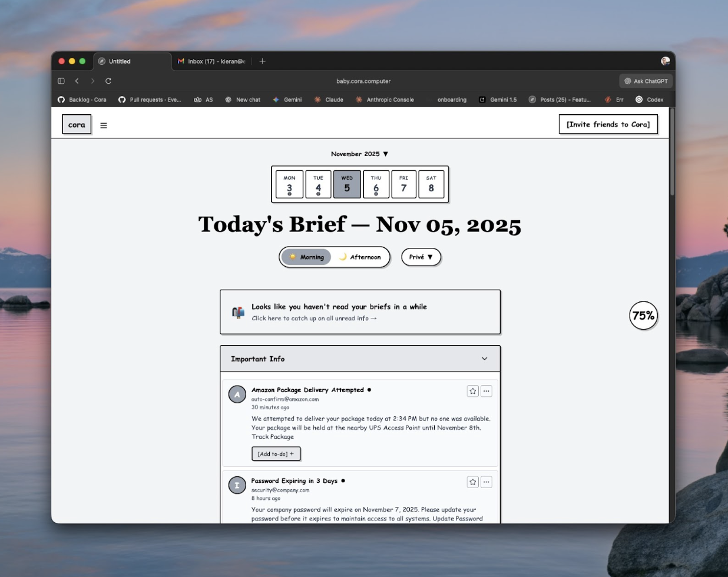Reload the page with browser refresh icon
Image resolution: width=728 pixels, height=577 pixels.
pos(108,81)
